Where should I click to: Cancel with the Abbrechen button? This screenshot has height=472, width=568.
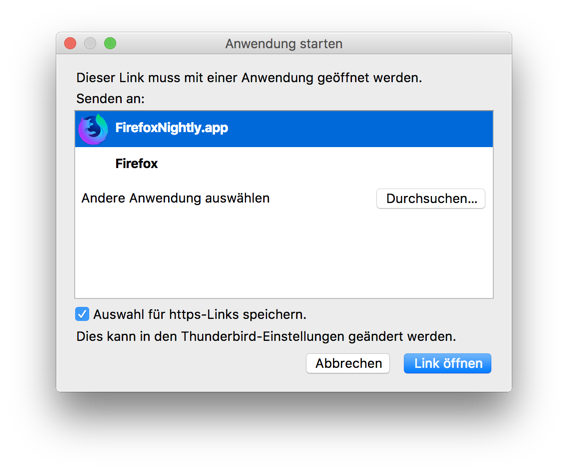pyautogui.click(x=348, y=363)
